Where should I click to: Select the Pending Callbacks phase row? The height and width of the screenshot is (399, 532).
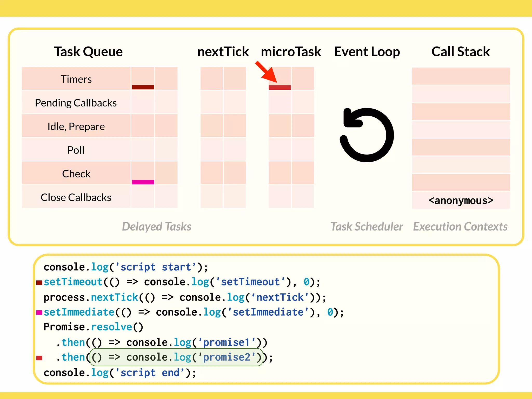coord(76,103)
